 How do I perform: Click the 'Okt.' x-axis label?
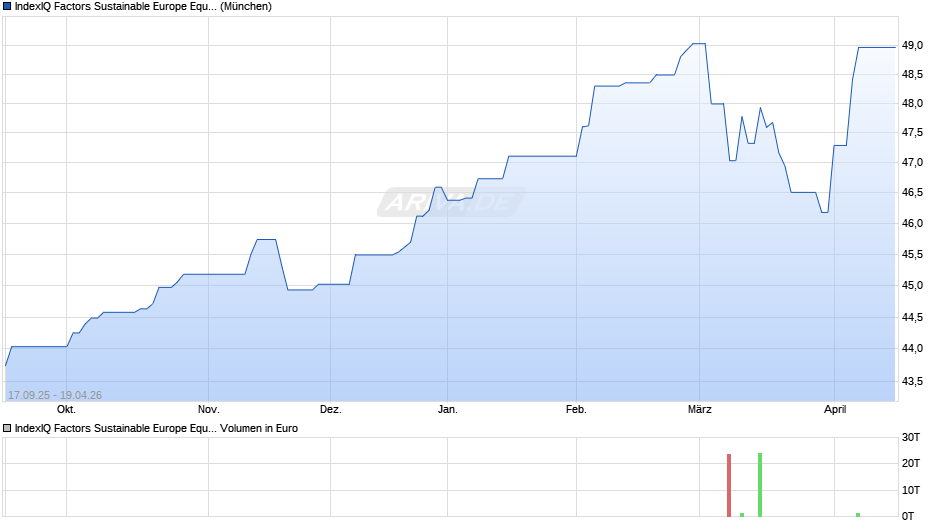tap(66, 410)
